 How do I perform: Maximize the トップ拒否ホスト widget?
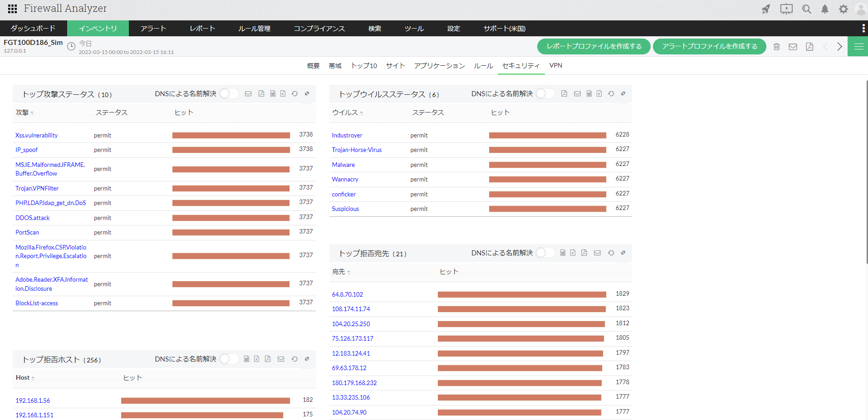click(307, 359)
